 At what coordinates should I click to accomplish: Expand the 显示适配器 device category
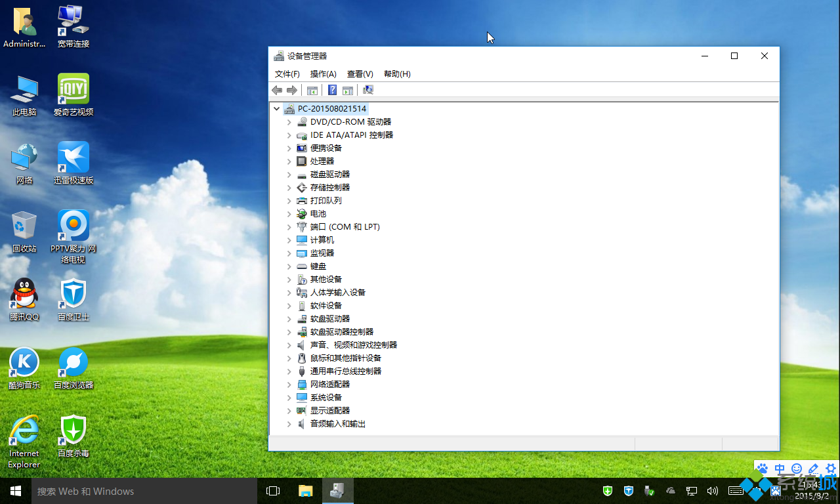(289, 410)
